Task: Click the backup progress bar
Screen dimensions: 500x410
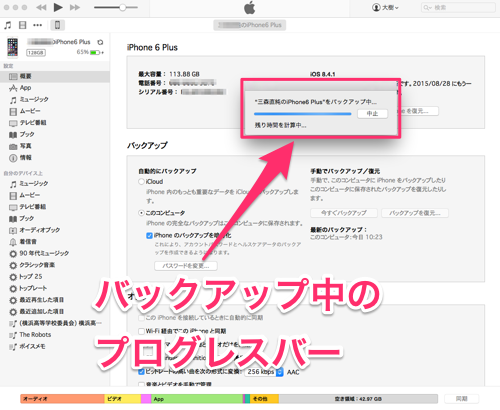Action: coord(303,114)
